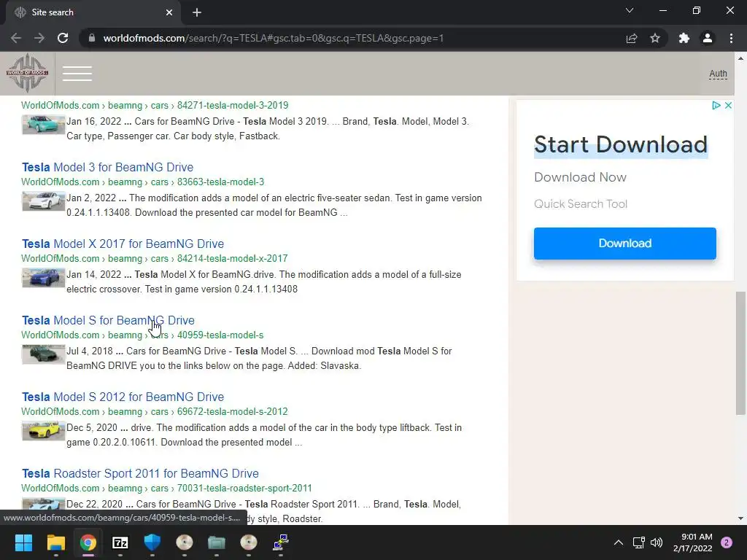The image size is (747, 560).
Task: Open the Chrome profile avatar
Action: pyautogui.click(x=708, y=38)
